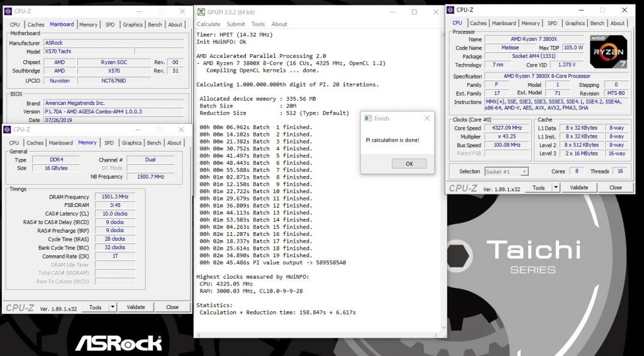
Task: Open About tab in Memory CPU-Z window
Action: coord(174,143)
